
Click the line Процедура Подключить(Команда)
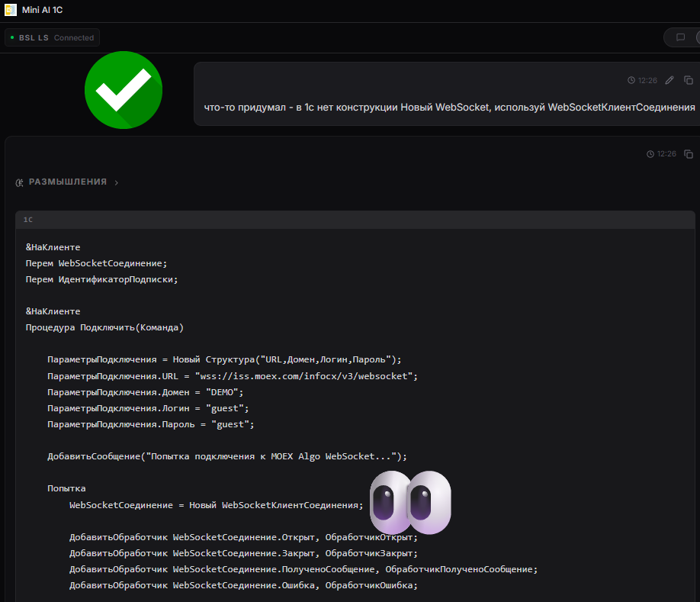[104, 327]
